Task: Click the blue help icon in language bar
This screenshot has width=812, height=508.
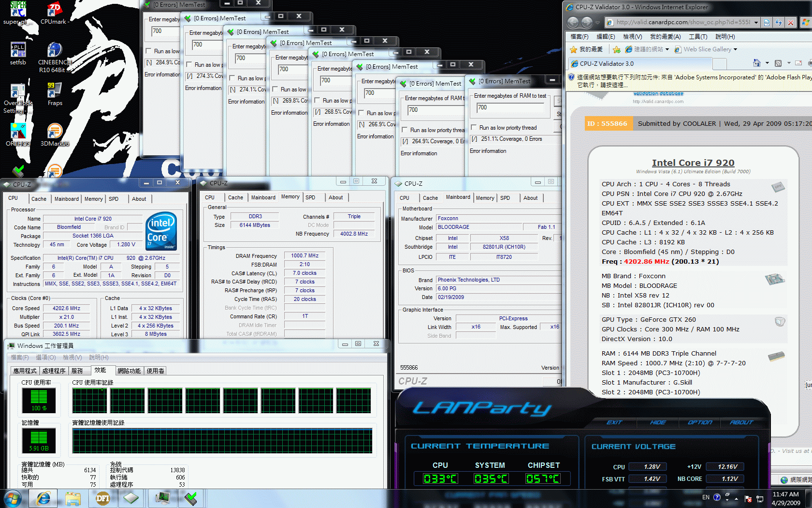Action: (x=717, y=497)
